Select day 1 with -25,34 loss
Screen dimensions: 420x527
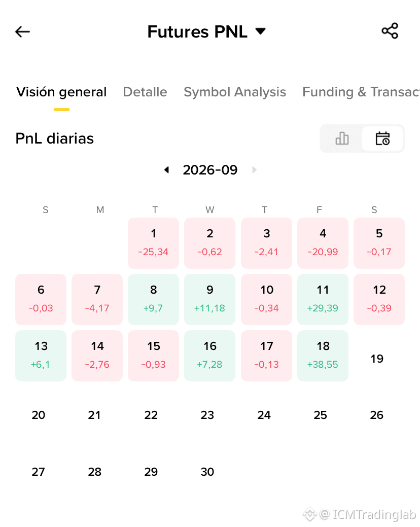point(153,243)
